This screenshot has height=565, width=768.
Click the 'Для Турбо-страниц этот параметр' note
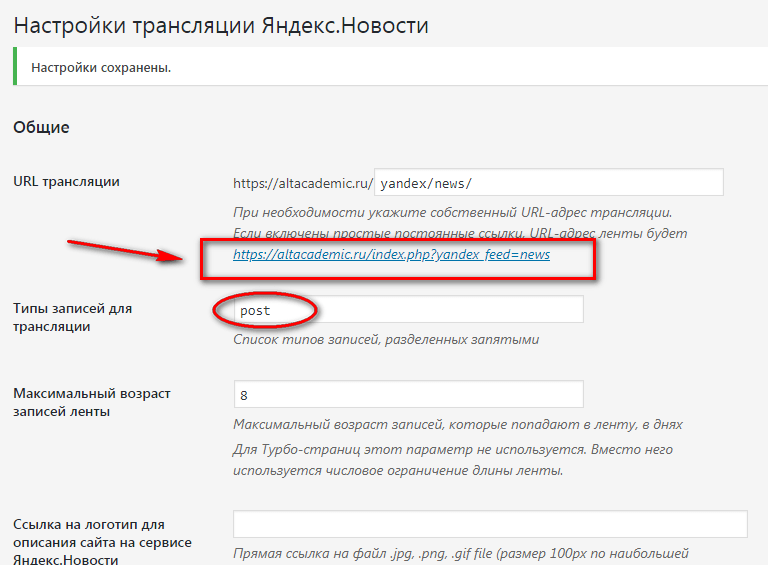click(x=453, y=460)
